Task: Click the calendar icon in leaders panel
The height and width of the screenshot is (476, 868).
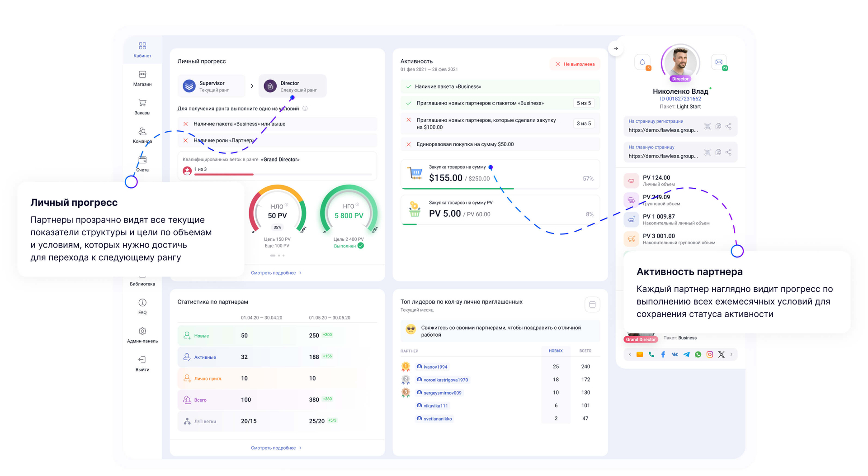Action: (592, 305)
